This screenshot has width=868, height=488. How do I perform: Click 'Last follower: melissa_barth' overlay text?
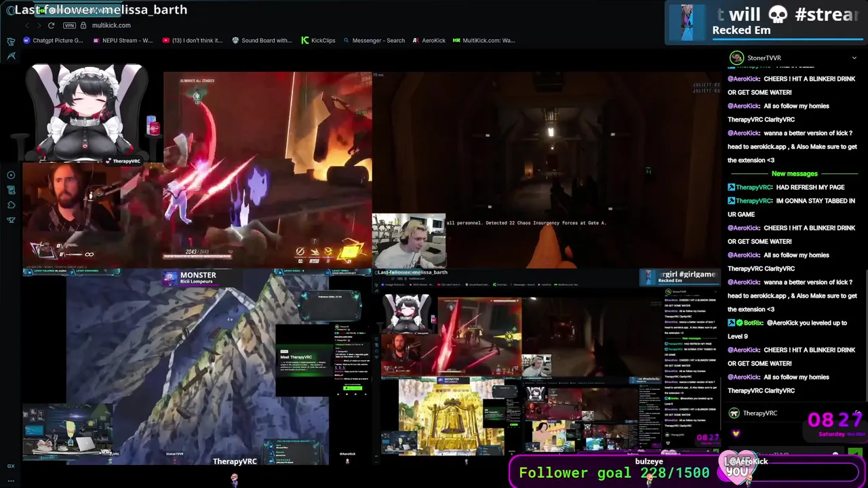pos(101,9)
